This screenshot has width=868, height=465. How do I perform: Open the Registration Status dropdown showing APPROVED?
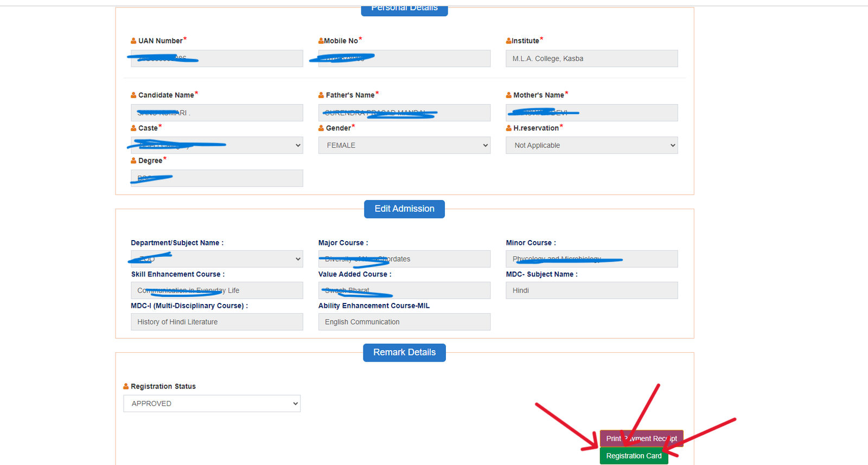pyautogui.click(x=212, y=404)
